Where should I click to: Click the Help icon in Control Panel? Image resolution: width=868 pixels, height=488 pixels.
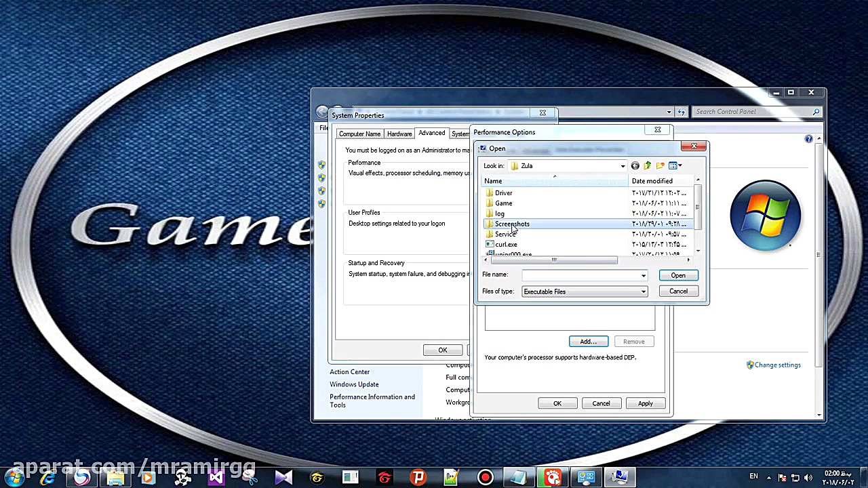pos(808,139)
